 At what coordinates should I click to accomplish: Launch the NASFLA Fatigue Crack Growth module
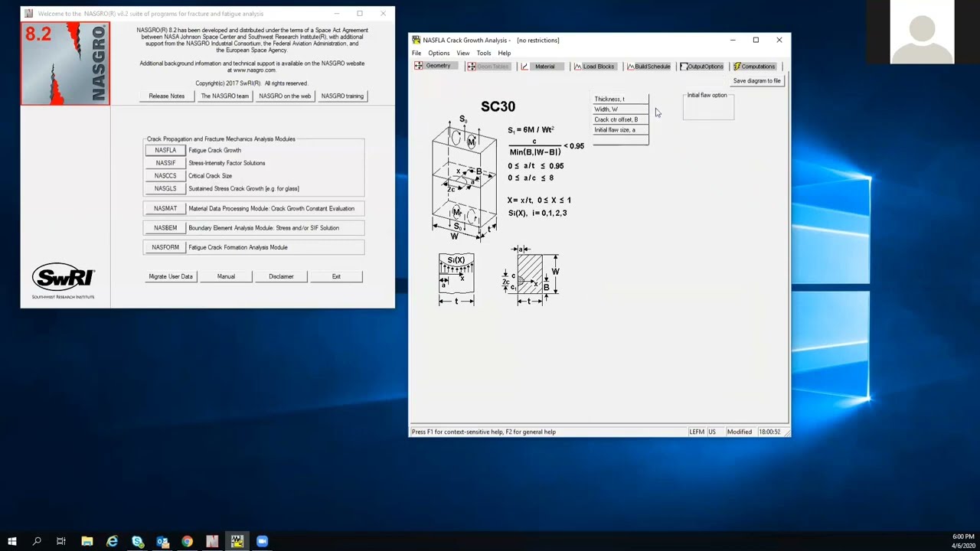click(165, 150)
